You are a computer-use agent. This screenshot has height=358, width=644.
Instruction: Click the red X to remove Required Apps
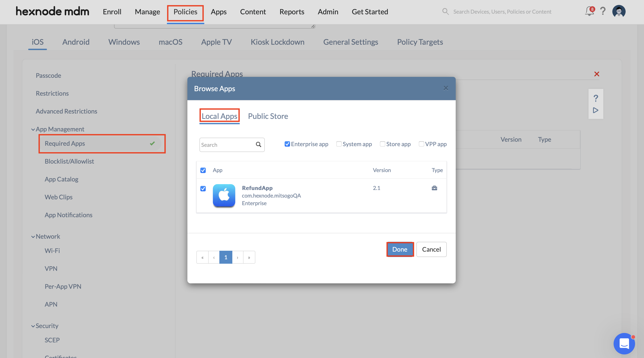tap(597, 74)
